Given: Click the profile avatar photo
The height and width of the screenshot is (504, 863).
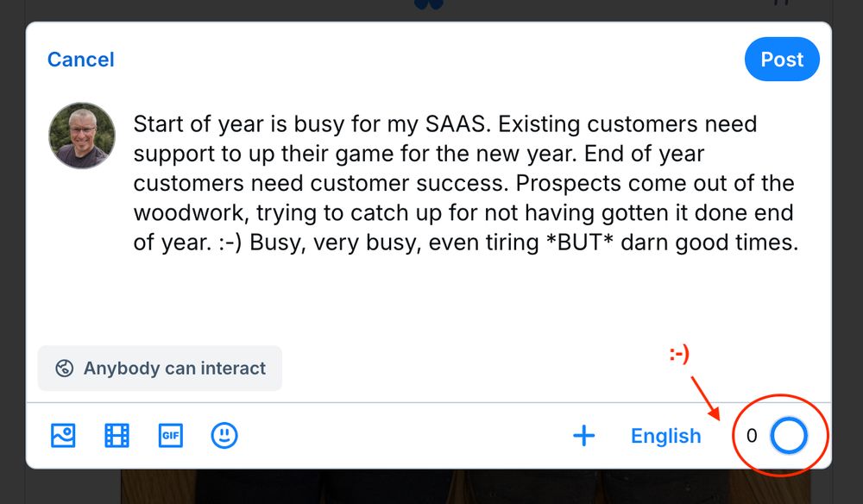Looking at the screenshot, I should (x=82, y=135).
